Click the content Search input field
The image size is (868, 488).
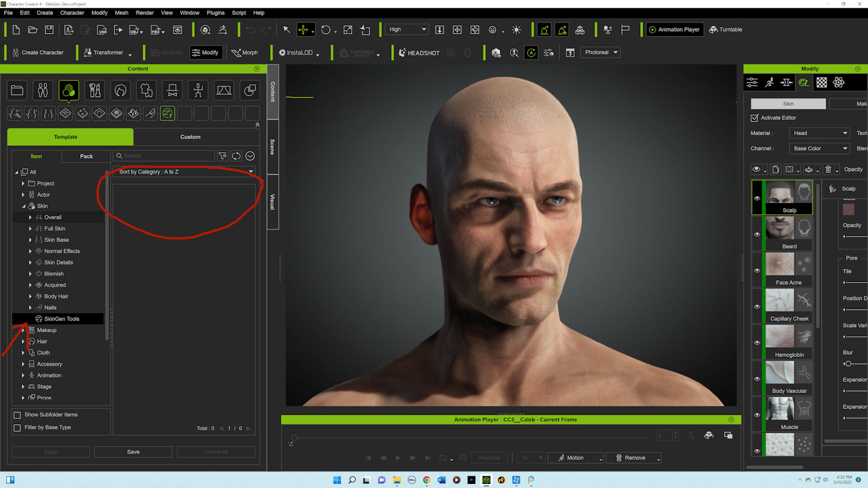tap(164, 156)
